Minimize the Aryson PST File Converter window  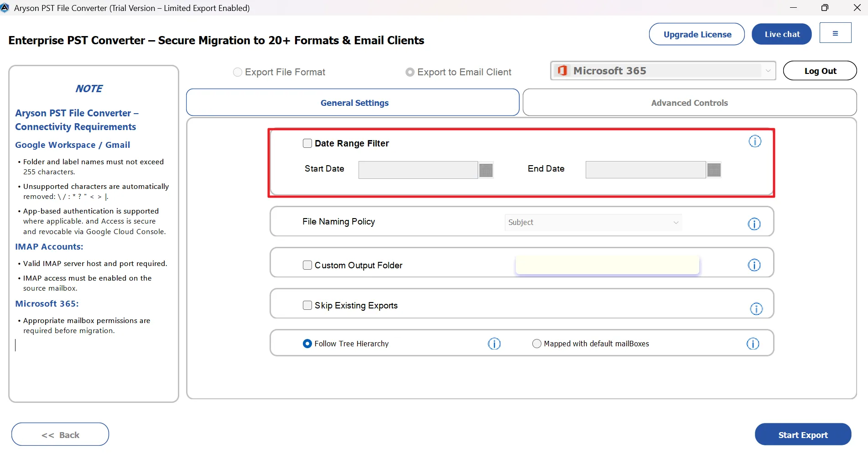tap(793, 8)
